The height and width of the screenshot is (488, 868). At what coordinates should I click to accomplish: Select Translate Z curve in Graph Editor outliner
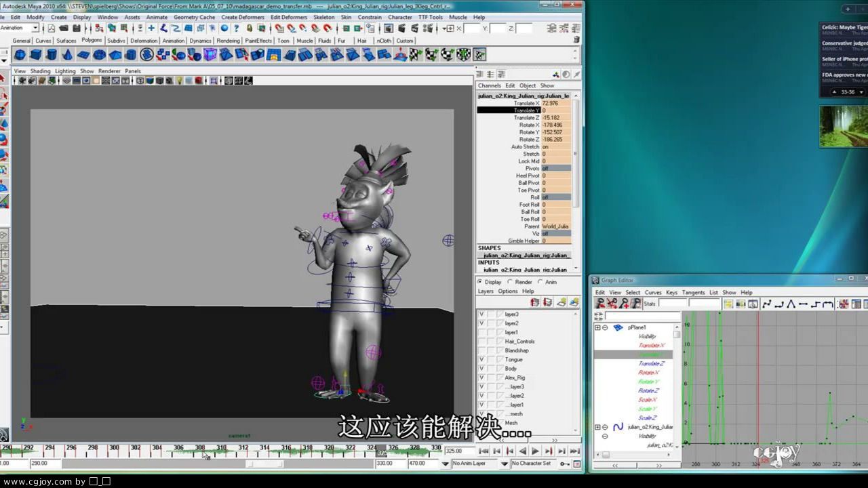pyautogui.click(x=652, y=364)
